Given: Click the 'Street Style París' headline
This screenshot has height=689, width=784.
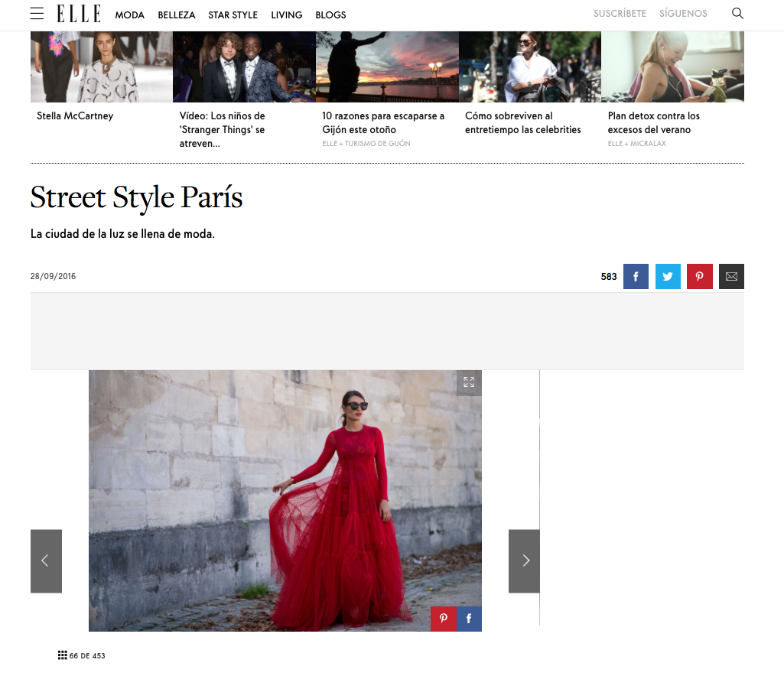Looking at the screenshot, I should pos(136,197).
